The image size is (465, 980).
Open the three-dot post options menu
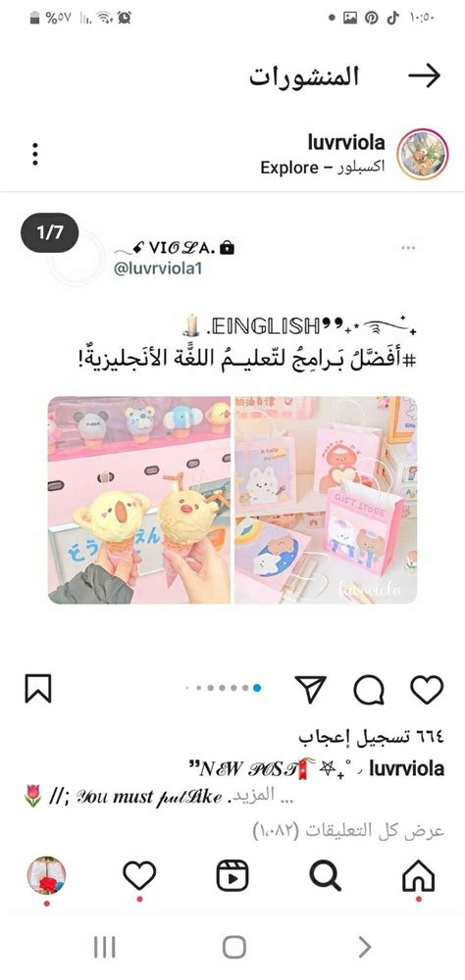[35, 155]
